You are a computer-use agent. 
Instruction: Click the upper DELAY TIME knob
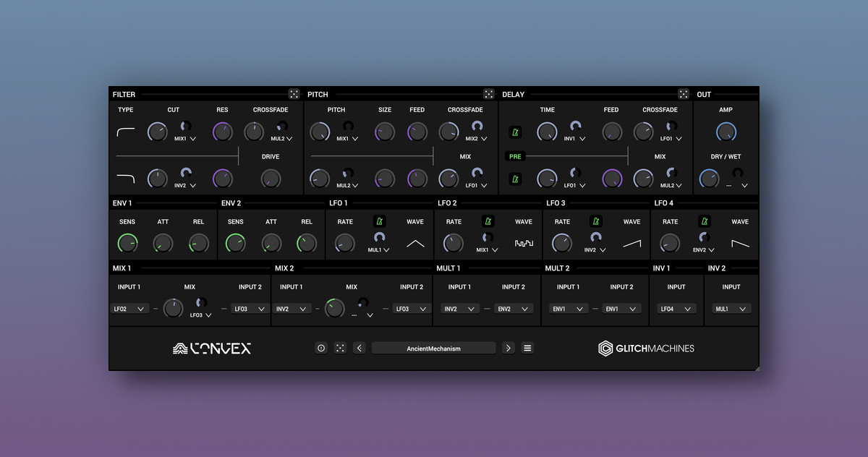point(547,132)
